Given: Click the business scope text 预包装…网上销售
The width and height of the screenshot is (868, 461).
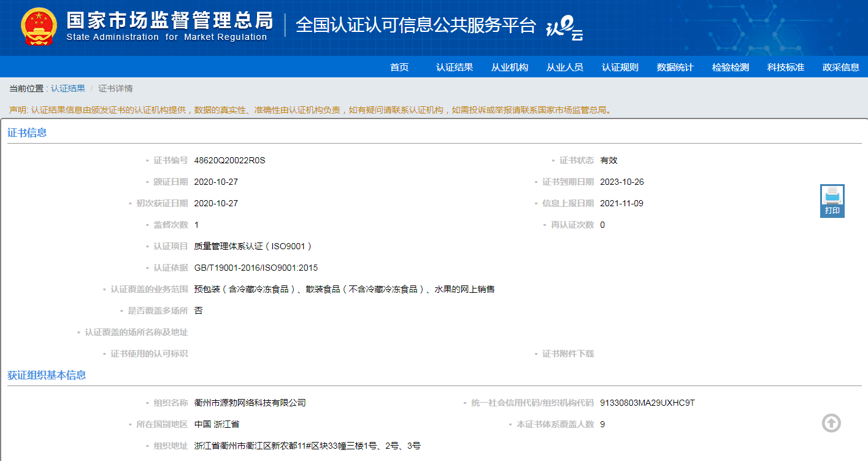Looking at the screenshot, I should coord(344,289).
